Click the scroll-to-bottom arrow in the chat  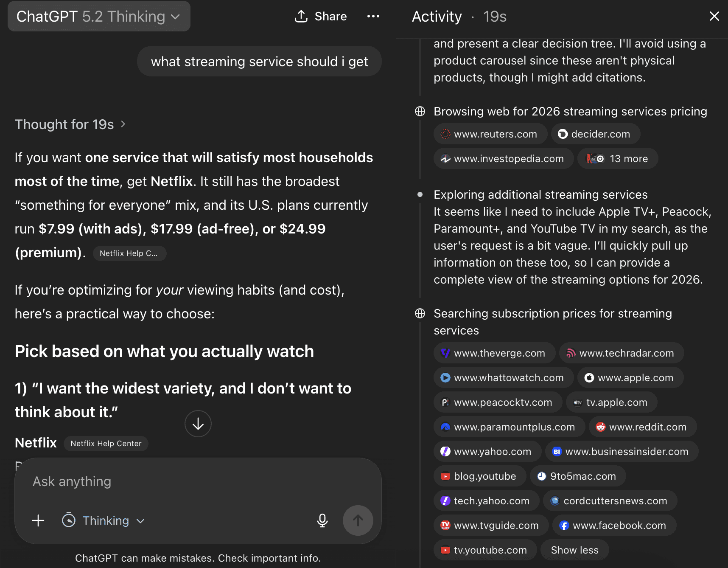point(198,423)
